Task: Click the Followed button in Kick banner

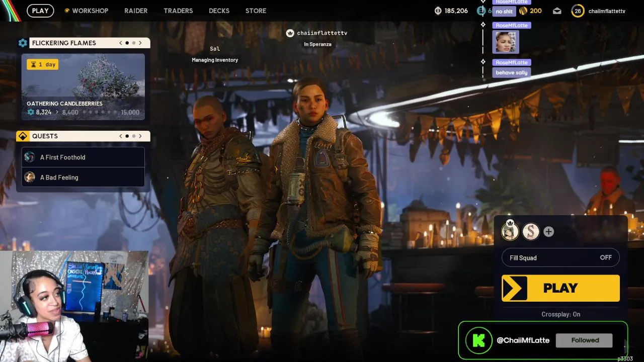Action: 584,340
